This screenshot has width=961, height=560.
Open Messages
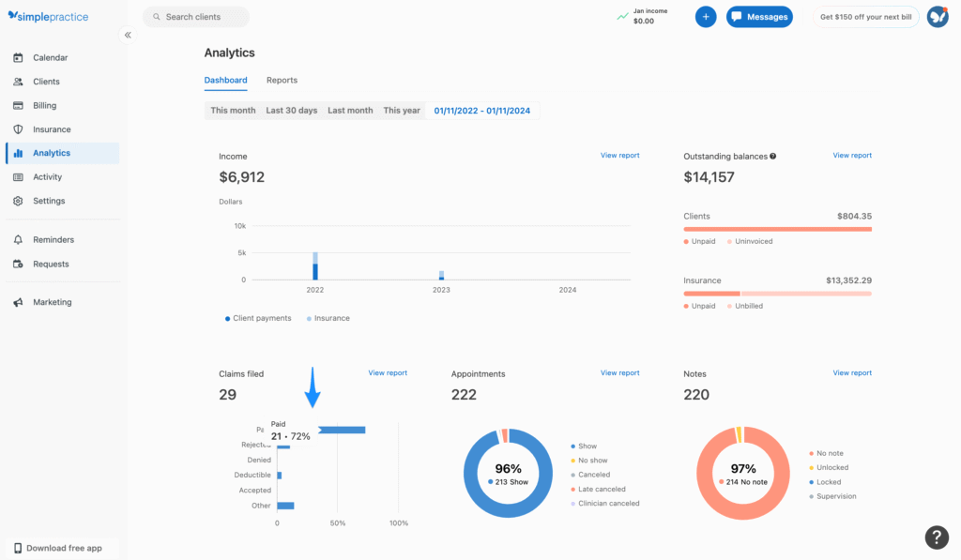coord(759,16)
